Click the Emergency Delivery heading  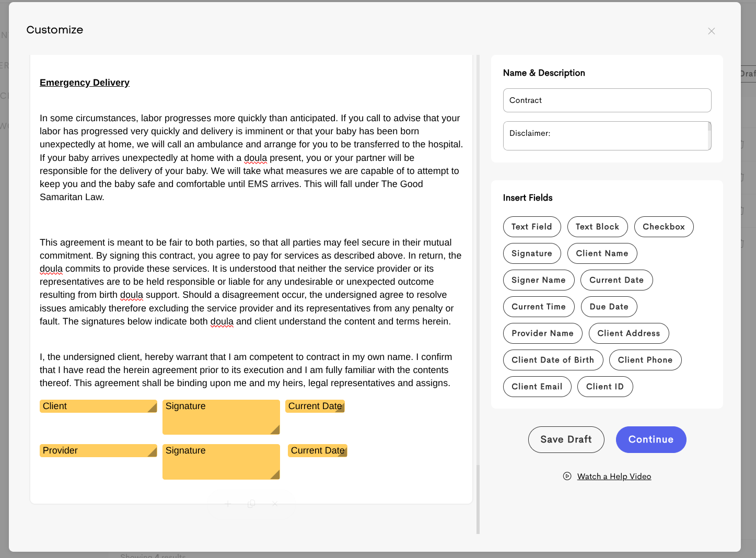tap(85, 83)
